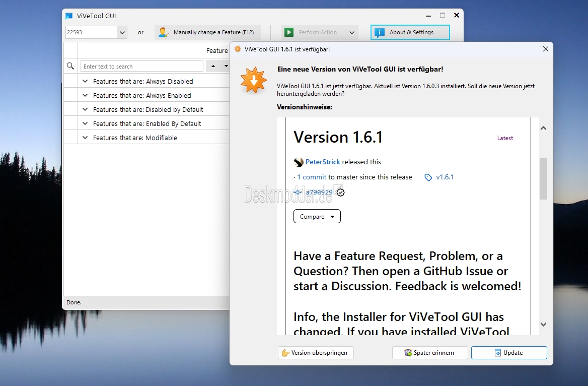Close the ViVeTool GUI main window
This screenshot has width=588, height=386.
(457, 16)
